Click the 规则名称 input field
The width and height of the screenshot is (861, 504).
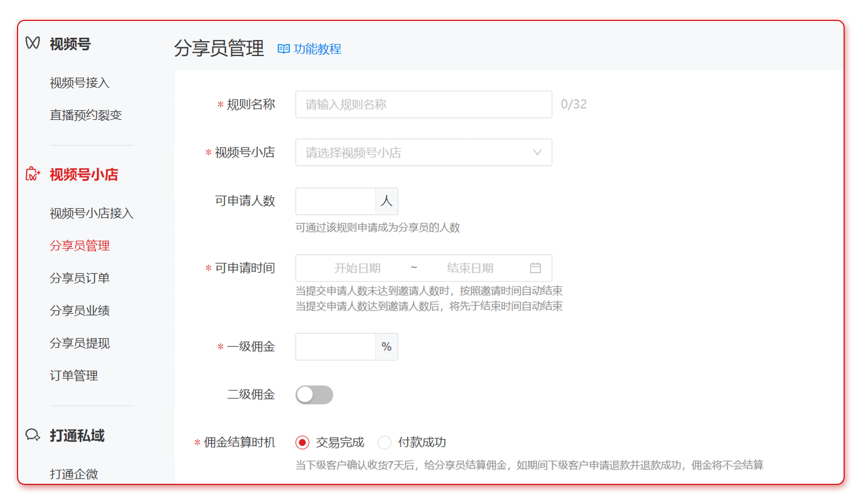tap(424, 104)
